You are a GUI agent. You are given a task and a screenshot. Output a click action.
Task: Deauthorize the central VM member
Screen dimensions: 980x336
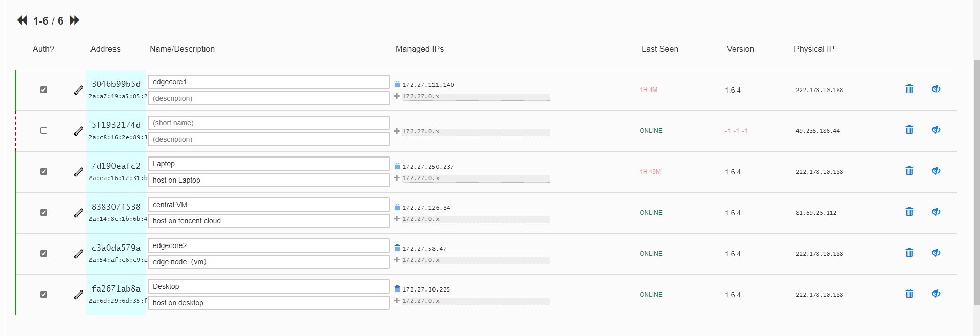click(43, 213)
